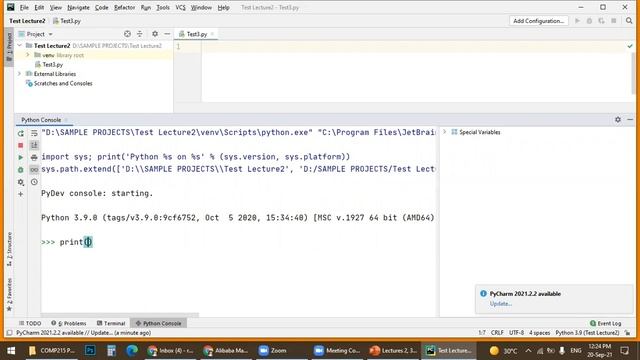Open the Tools menu
The image size is (640, 360).
[163, 7]
